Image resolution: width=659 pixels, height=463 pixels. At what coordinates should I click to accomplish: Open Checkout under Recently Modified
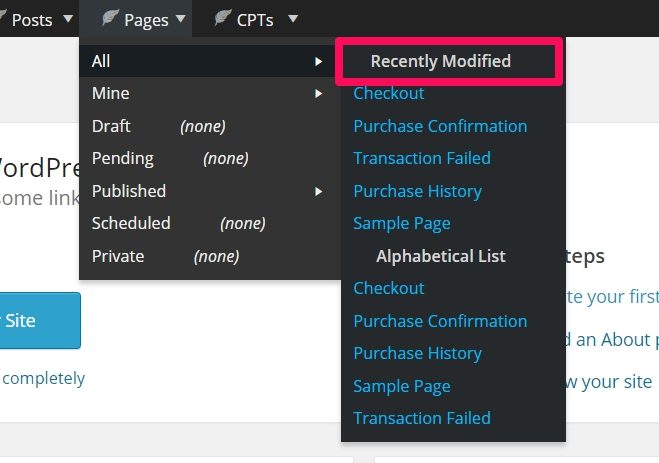coord(388,93)
